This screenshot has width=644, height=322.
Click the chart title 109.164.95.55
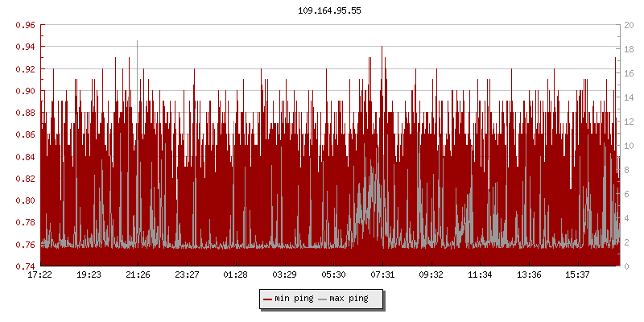[330, 10]
